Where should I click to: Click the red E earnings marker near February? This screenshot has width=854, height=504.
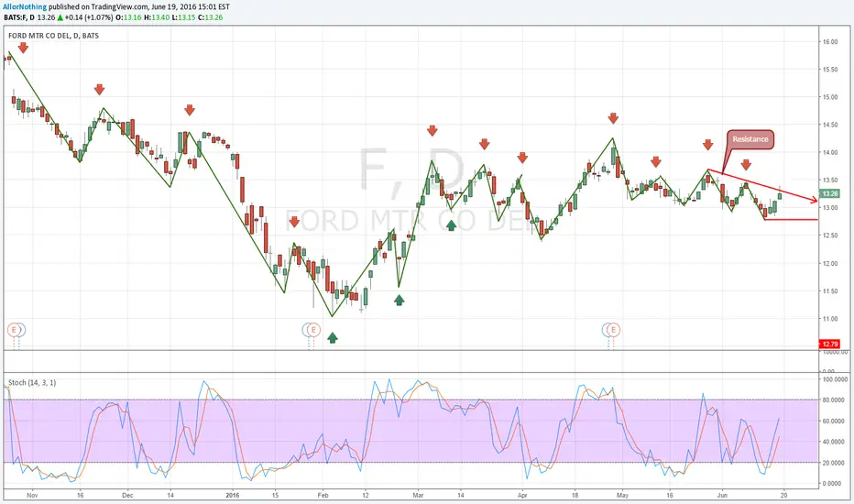(x=313, y=330)
